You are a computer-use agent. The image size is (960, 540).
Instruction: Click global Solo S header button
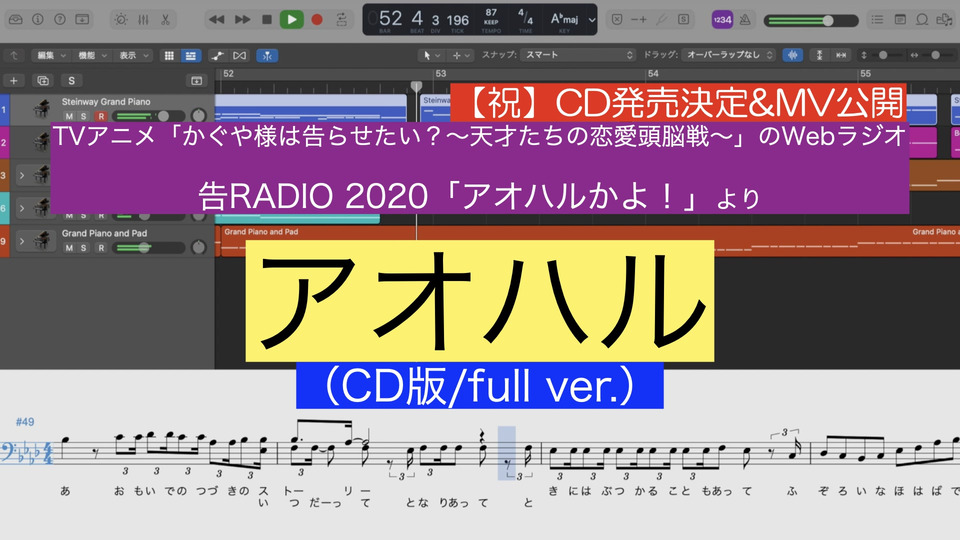[72, 80]
